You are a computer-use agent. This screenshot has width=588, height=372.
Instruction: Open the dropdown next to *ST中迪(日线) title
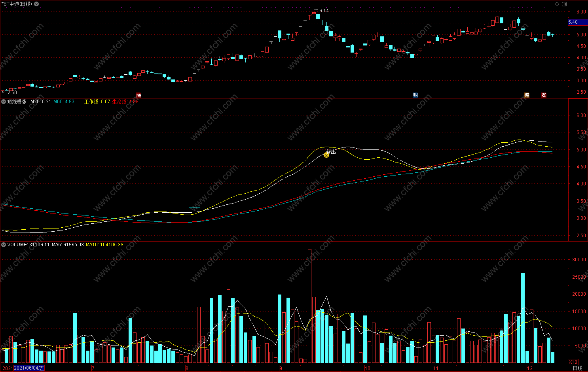click(x=36, y=4)
